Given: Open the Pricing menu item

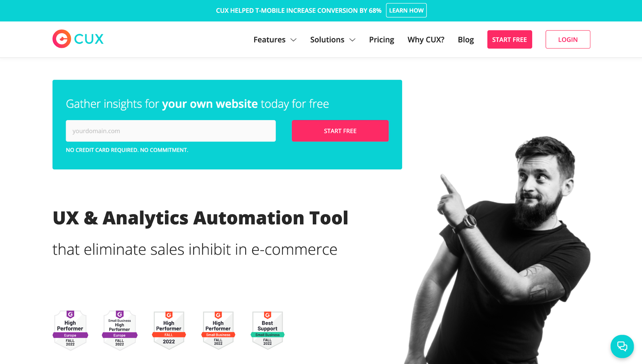Looking at the screenshot, I should [381, 39].
